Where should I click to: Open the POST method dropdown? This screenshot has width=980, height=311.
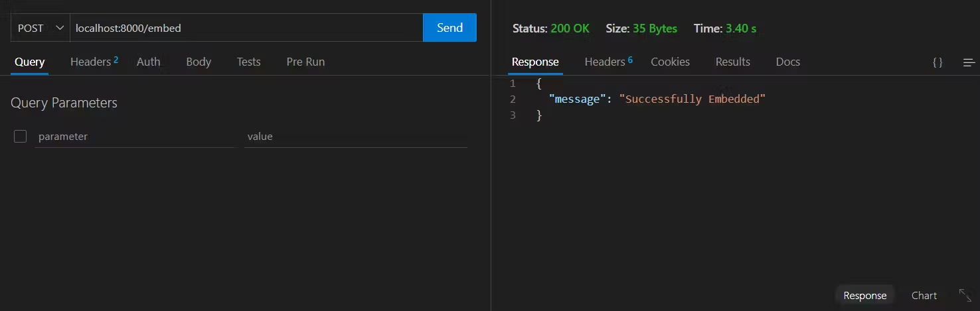point(41,28)
